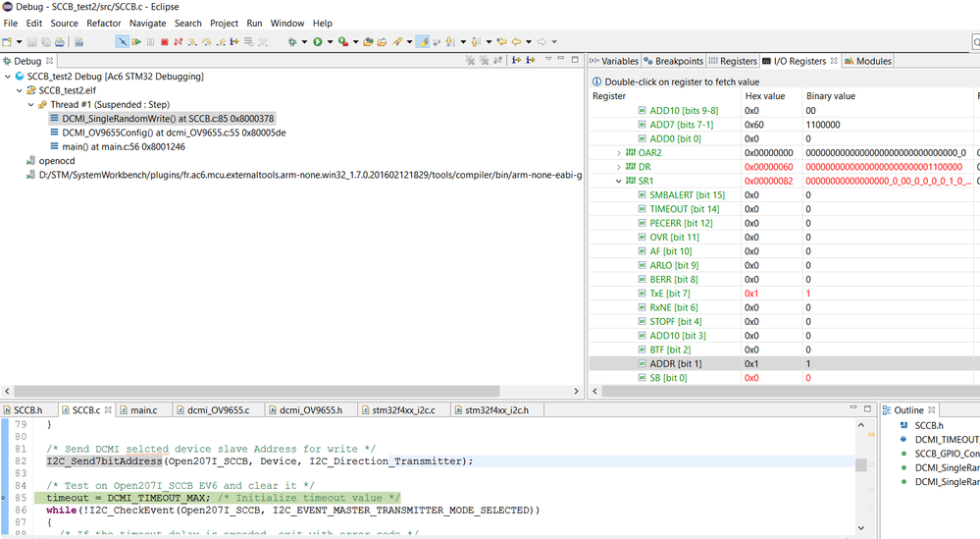Open the Window menu
Viewport: 980px width, 539px height.
(x=286, y=24)
